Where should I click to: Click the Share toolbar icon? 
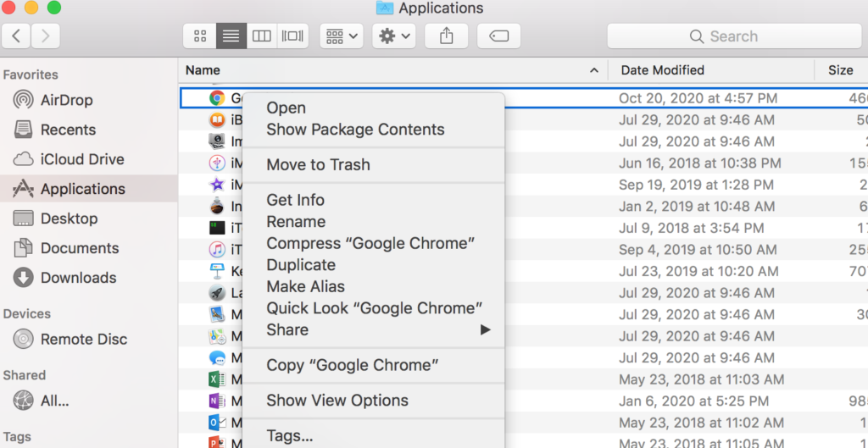click(x=446, y=36)
